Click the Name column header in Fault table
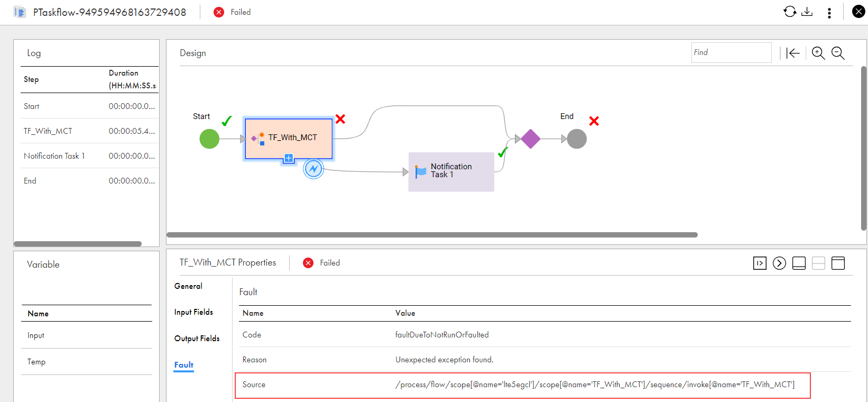The width and height of the screenshot is (868, 402). (x=253, y=313)
